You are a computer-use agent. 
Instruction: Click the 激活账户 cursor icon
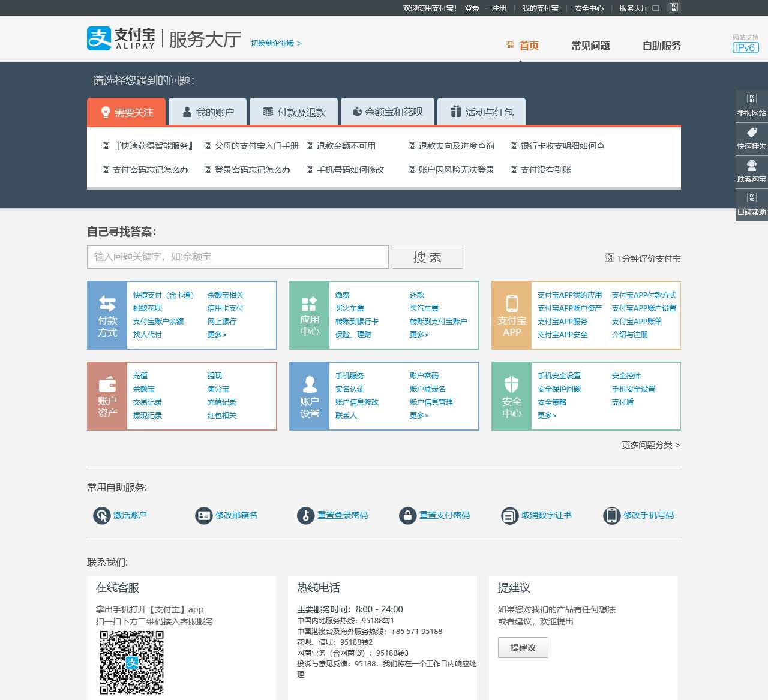pos(102,516)
